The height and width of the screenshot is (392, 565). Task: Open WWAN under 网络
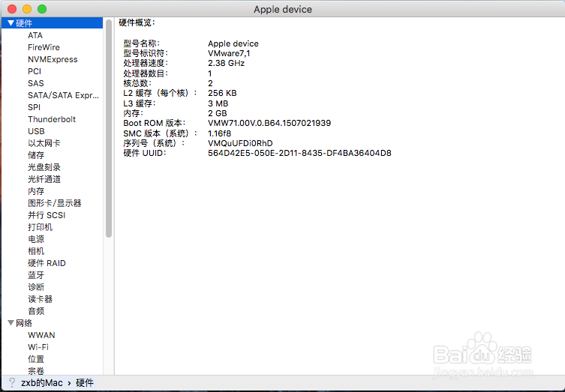[41, 335]
